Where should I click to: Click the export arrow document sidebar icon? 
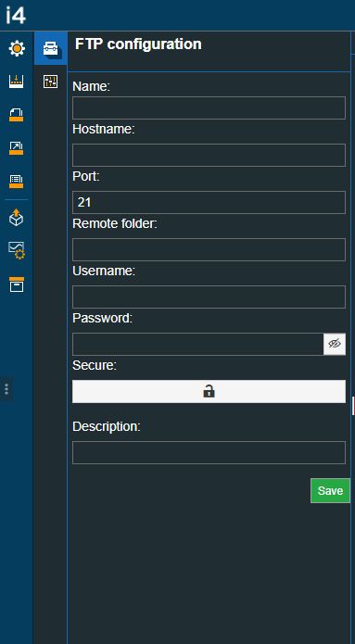(x=17, y=148)
